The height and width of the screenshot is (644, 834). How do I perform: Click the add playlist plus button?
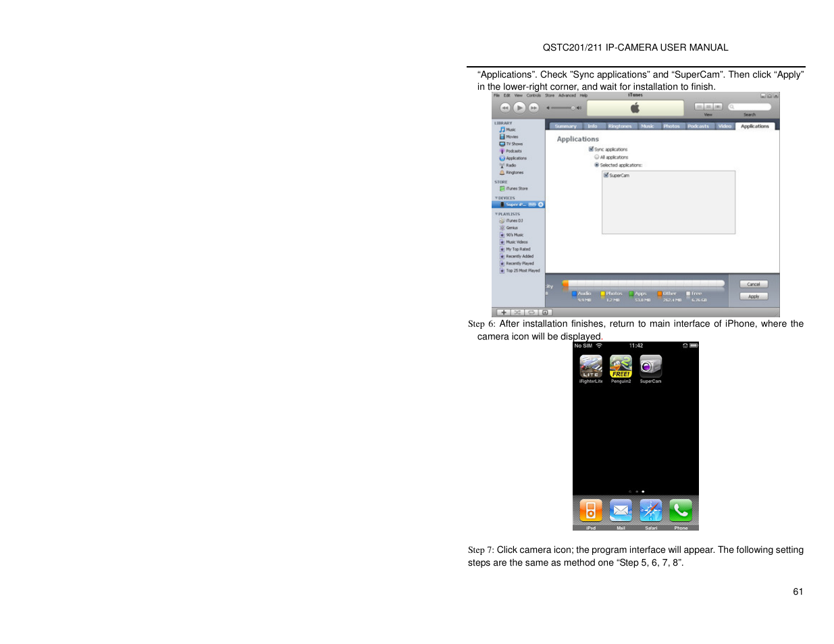tap(504, 313)
